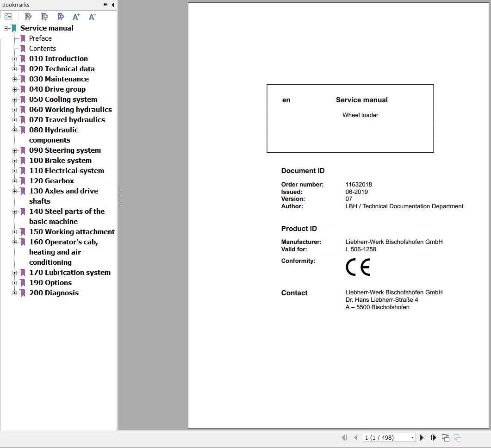This screenshot has height=448, width=491.
Task: Collapse the Bookmarks panel with the left arrow
Action: click(113, 5)
